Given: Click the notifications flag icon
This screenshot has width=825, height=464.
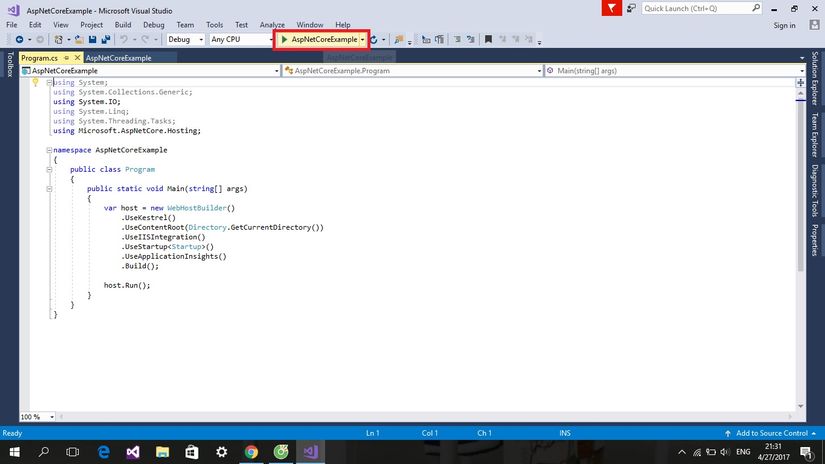Looking at the screenshot, I should pos(611,8).
